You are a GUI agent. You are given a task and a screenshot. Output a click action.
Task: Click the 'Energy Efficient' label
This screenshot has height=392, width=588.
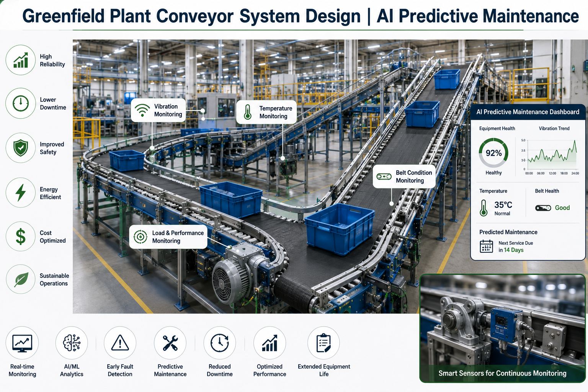pyautogui.click(x=50, y=193)
